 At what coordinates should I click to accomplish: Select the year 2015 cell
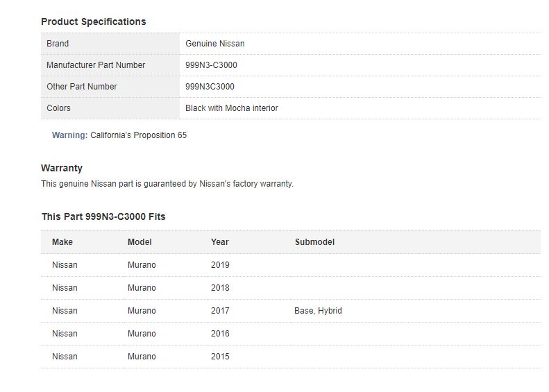coord(220,357)
